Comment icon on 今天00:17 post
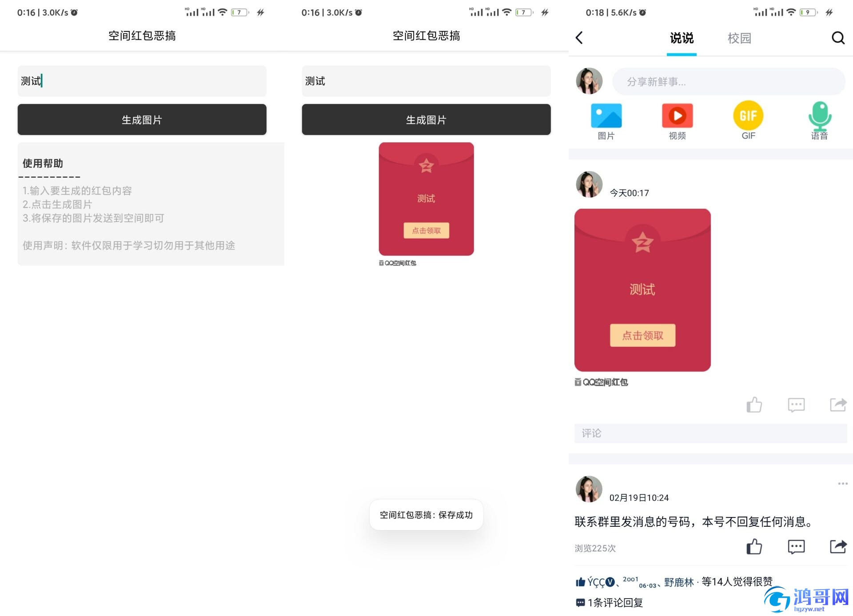This screenshot has width=853, height=616. pos(796,405)
